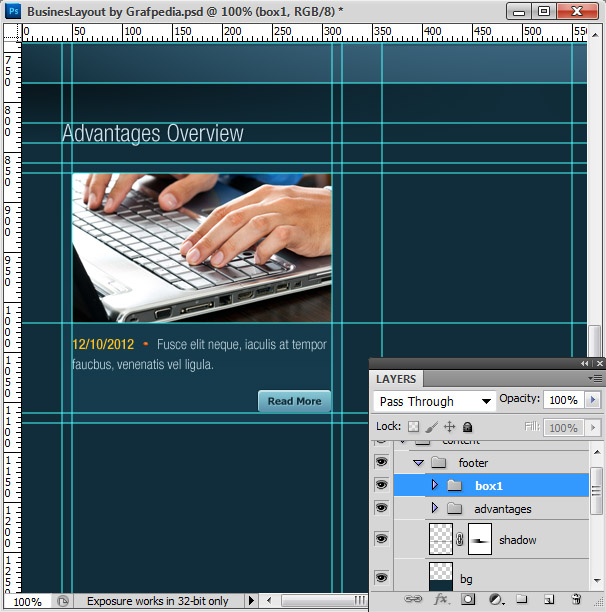The image size is (606, 612).
Task: Click the layers panel scrollbar thumb
Action: point(596,491)
